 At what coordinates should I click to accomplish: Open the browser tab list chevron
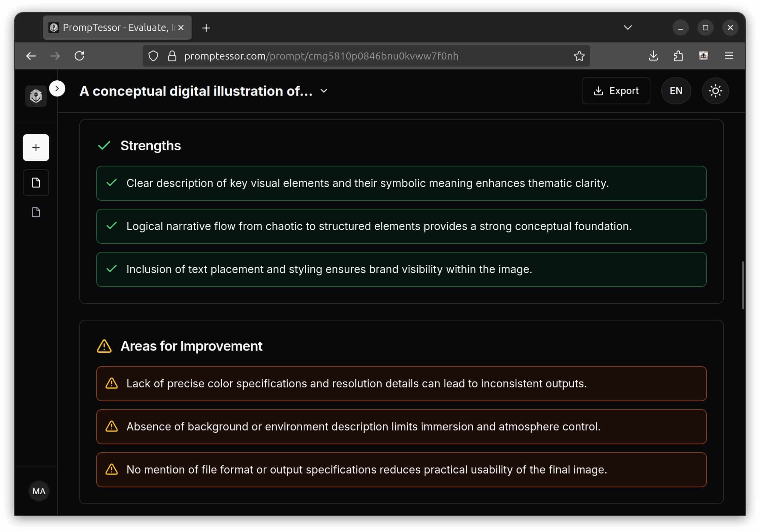(628, 28)
